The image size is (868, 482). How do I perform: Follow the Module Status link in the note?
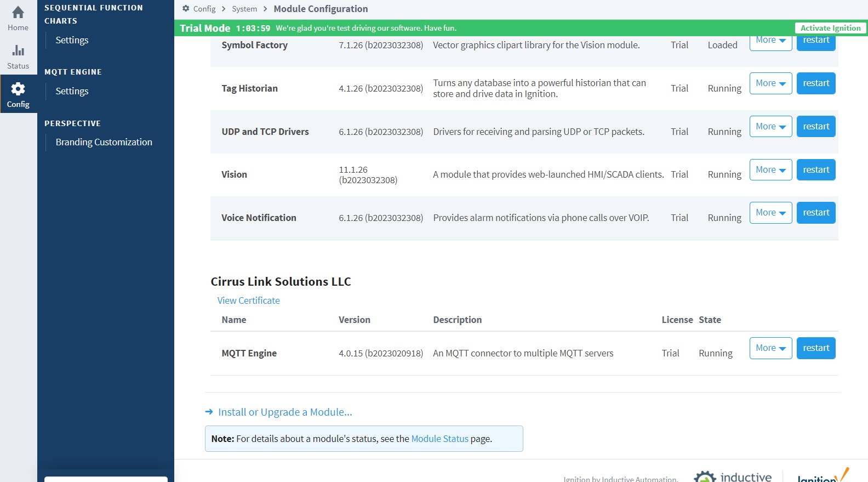tap(439, 439)
